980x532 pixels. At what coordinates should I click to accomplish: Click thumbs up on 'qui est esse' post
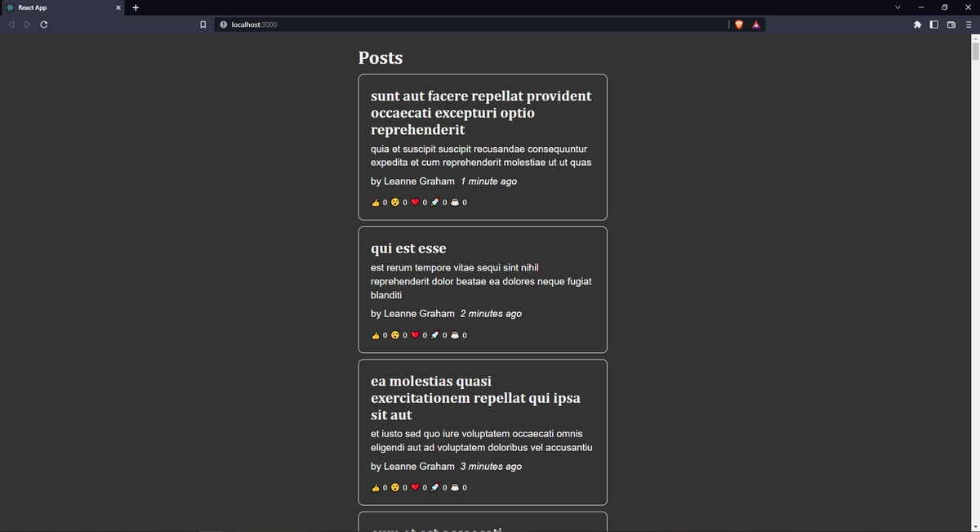[380, 335]
